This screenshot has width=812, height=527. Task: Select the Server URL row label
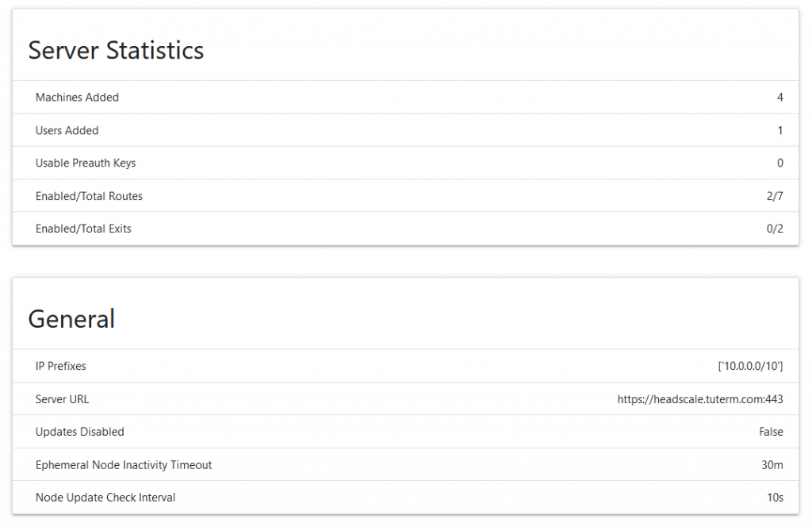(x=62, y=399)
